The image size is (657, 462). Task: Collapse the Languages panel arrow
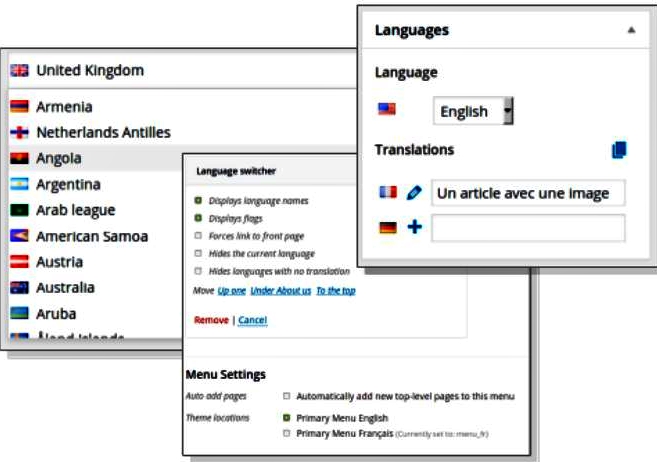pos(631,30)
